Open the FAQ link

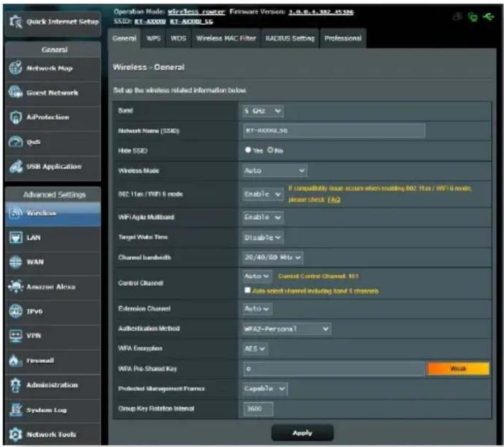[334, 200]
